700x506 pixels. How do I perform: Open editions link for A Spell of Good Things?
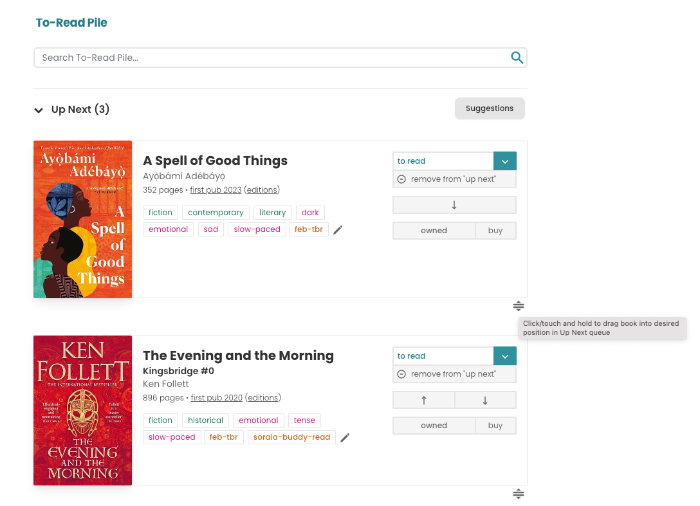tap(262, 190)
